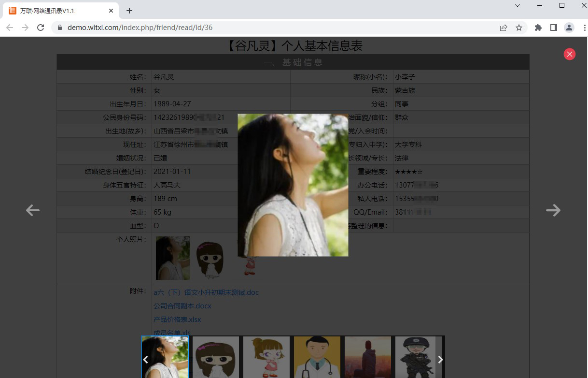Viewport: 588px width, 378px height.
Task: Click the 一、基础信息 section header
Action: pyautogui.click(x=293, y=62)
